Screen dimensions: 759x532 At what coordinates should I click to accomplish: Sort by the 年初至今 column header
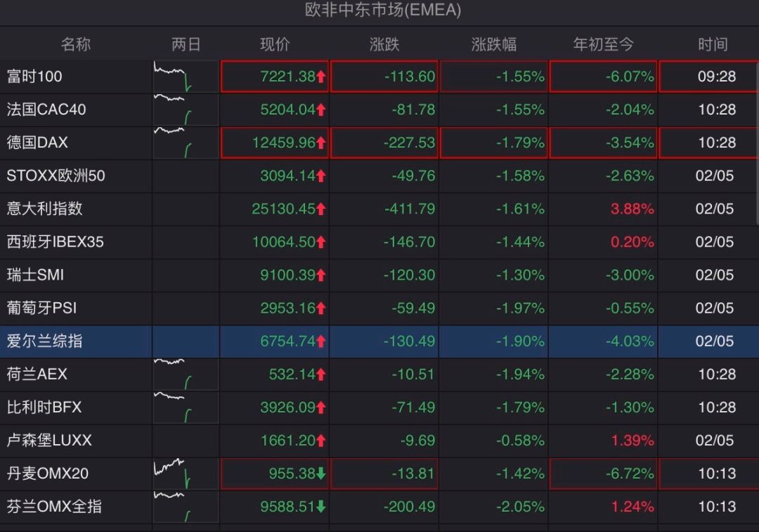[x=603, y=44]
